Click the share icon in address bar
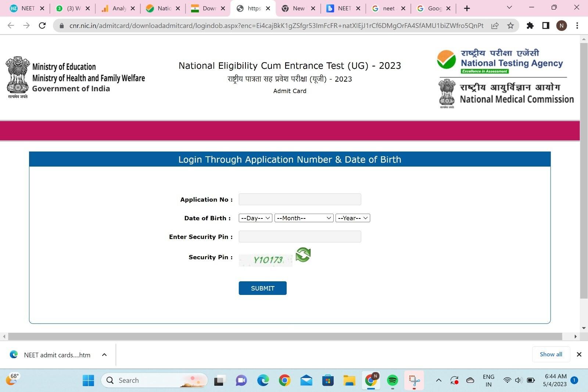The width and height of the screenshot is (588, 392). pyautogui.click(x=495, y=25)
